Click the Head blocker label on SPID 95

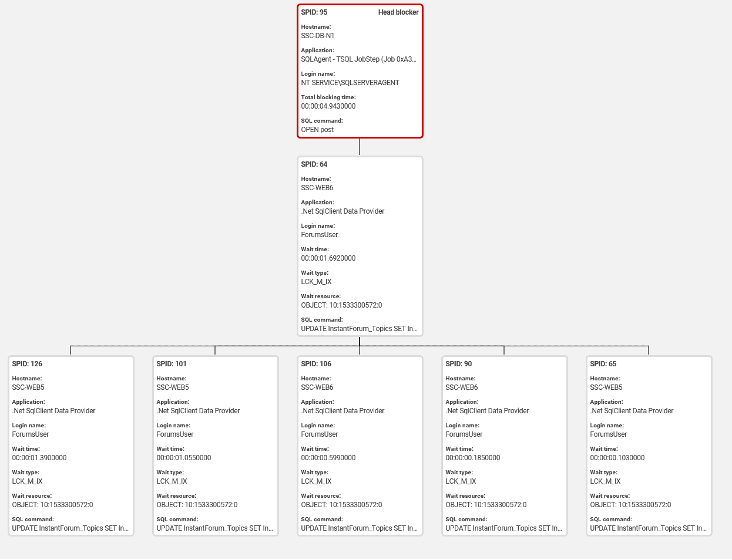coord(397,12)
